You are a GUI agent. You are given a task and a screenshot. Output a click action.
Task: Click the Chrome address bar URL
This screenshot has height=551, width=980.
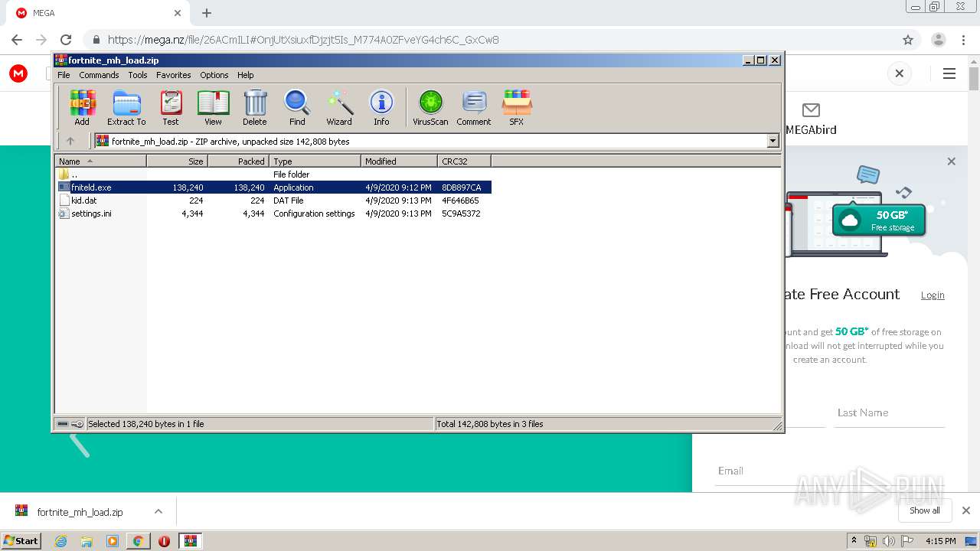[x=303, y=40]
